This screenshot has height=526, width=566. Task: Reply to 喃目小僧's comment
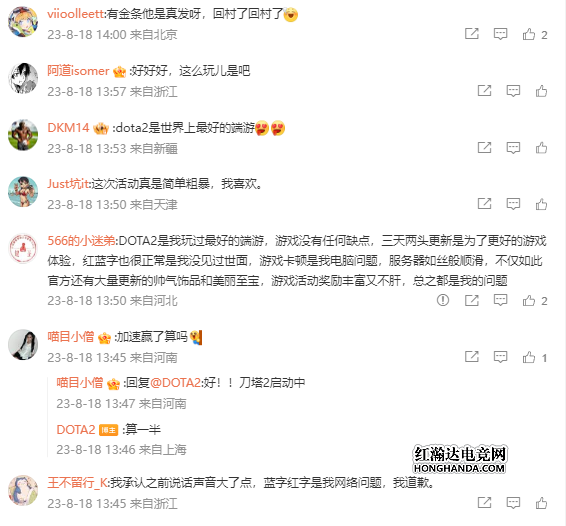tap(500, 357)
